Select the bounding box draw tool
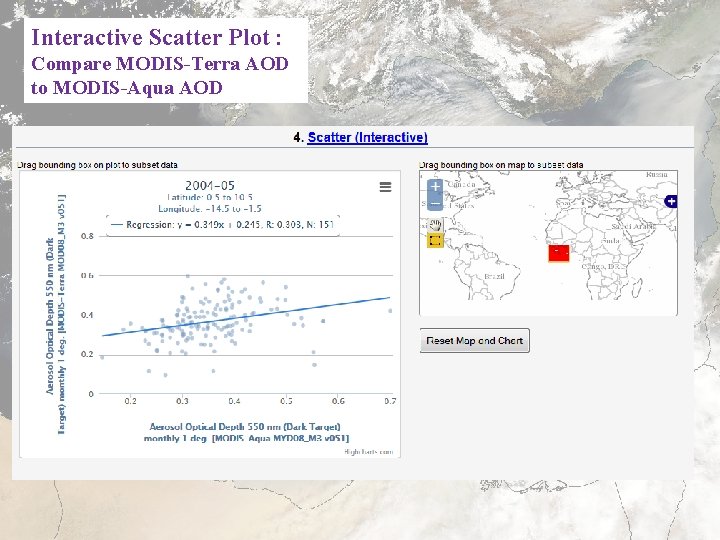 tap(435, 240)
